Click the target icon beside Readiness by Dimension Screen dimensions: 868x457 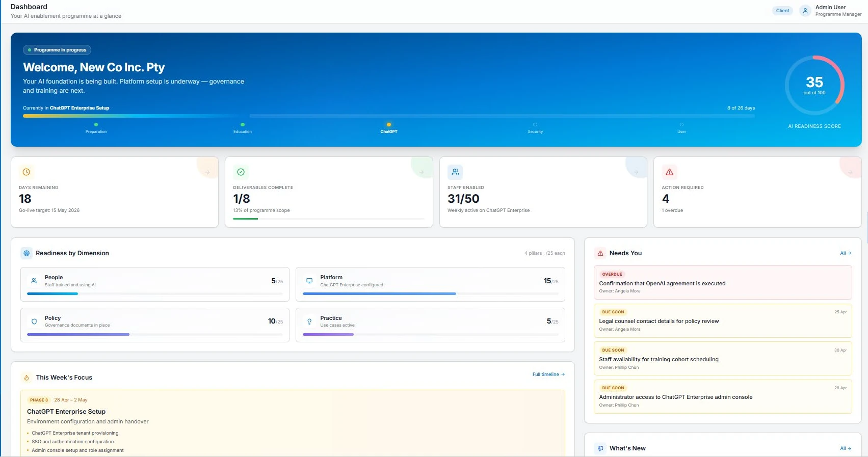[27, 253]
